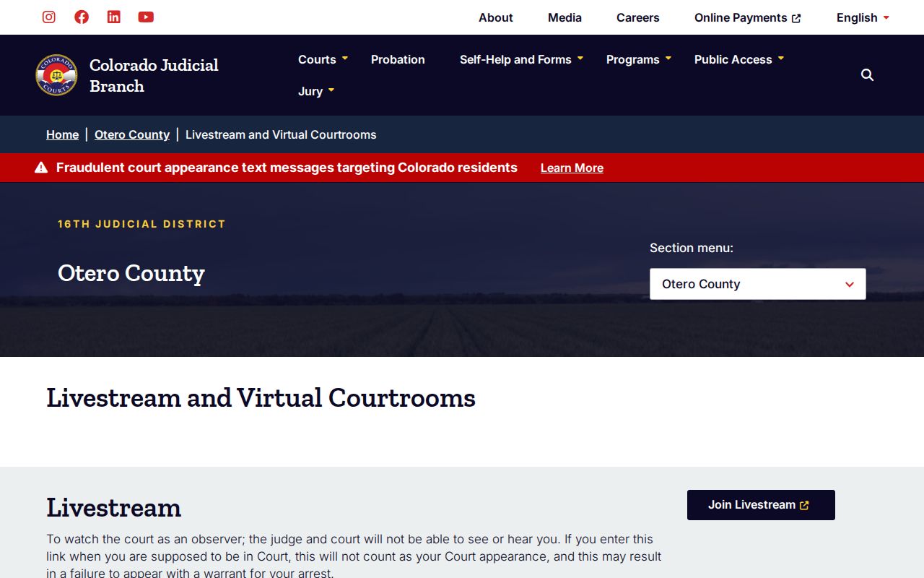Expand the Public Access menu
924x578 pixels.
pyautogui.click(x=739, y=59)
